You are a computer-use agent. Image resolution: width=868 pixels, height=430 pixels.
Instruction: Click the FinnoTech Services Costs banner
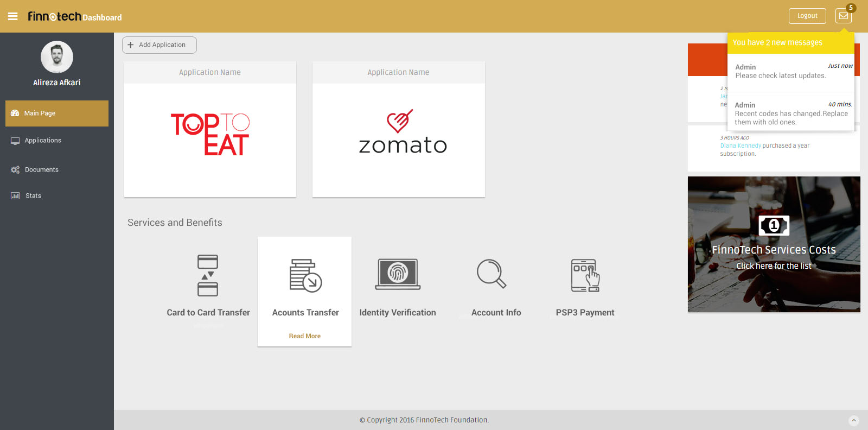click(x=774, y=244)
